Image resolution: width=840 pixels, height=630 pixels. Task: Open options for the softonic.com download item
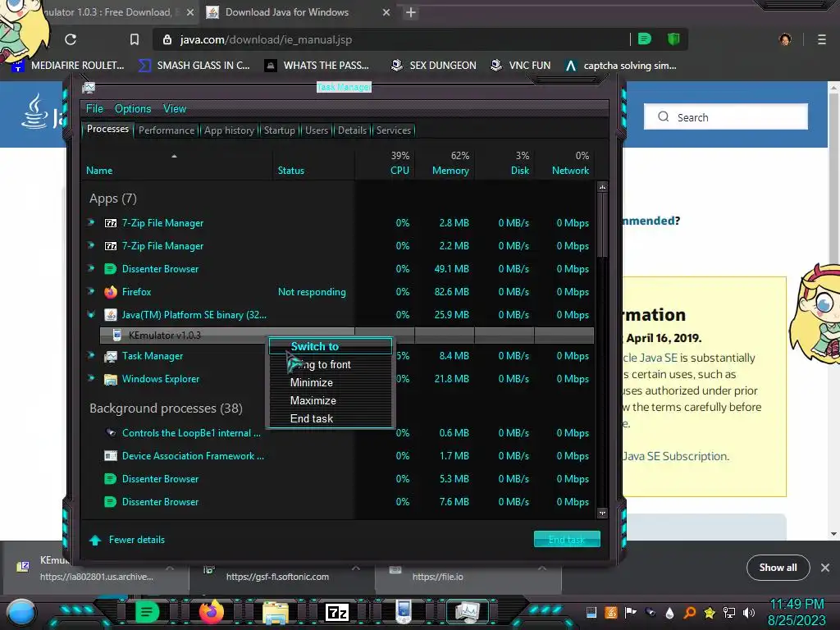point(356,568)
